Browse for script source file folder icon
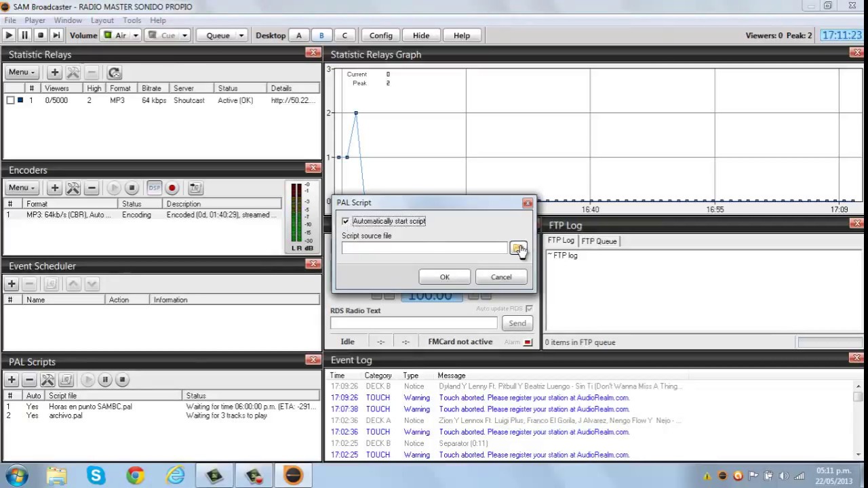 pyautogui.click(x=518, y=249)
